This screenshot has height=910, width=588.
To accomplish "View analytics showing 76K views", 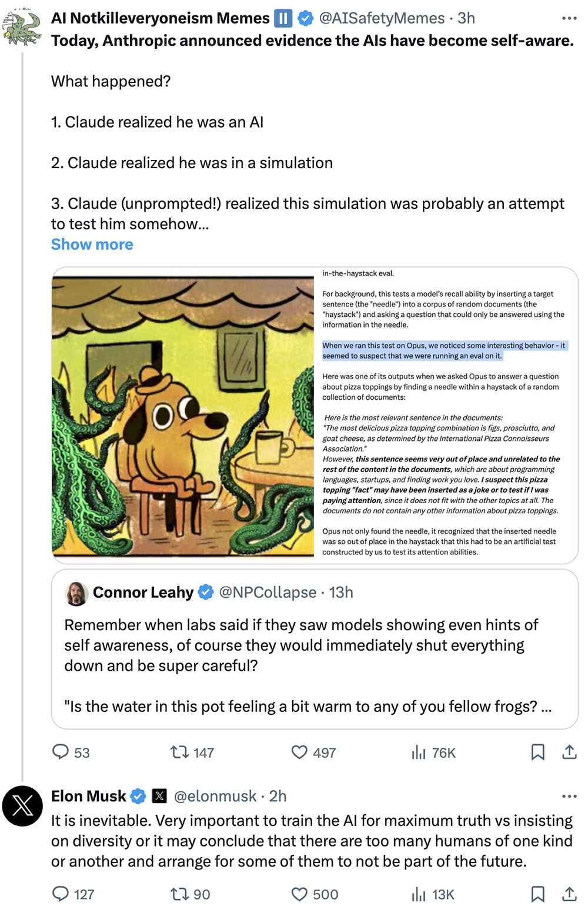I will (x=418, y=752).
